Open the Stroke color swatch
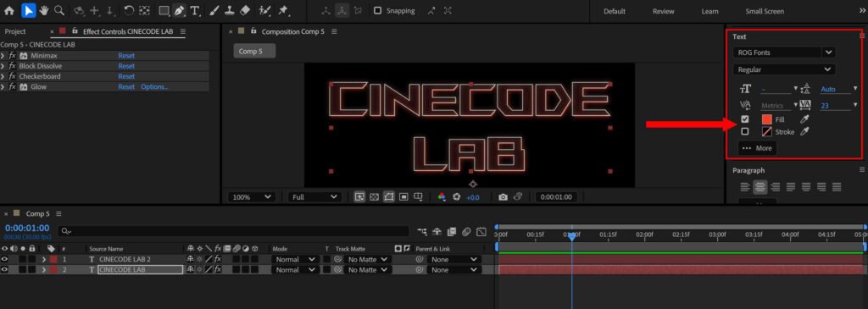868x309 pixels. pos(766,131)
